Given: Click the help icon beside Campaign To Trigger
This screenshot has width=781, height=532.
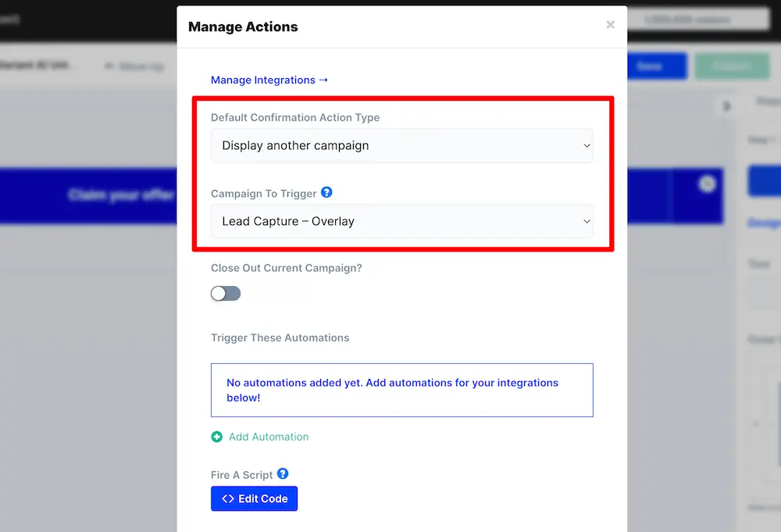Looking at the screenshot, I should (326, 192).
